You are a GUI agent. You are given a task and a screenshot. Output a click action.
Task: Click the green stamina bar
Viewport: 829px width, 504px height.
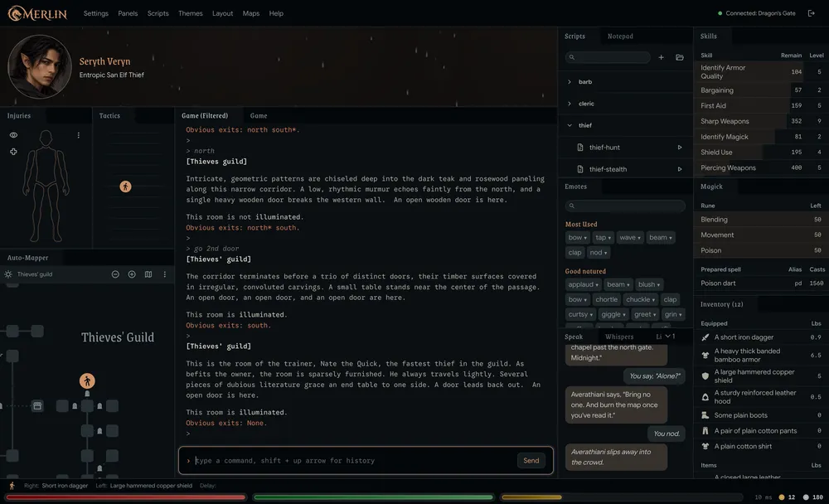tap(373, 497)
